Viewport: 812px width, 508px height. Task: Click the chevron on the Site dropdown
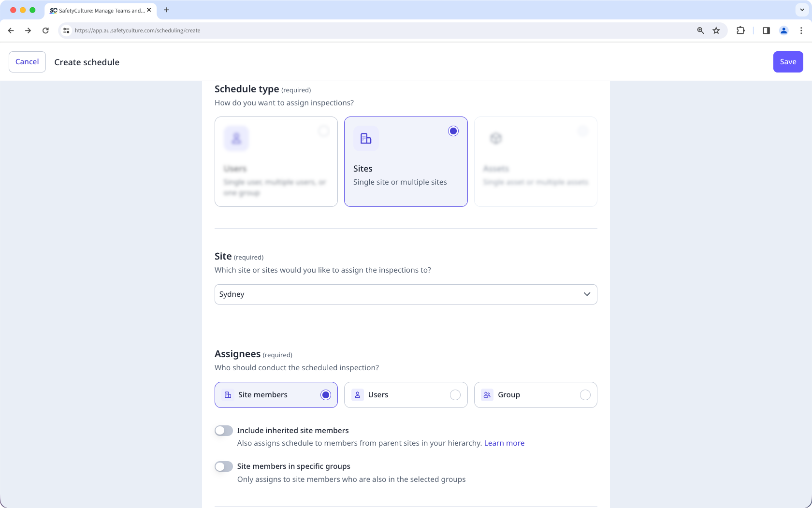tap(587, 294)
